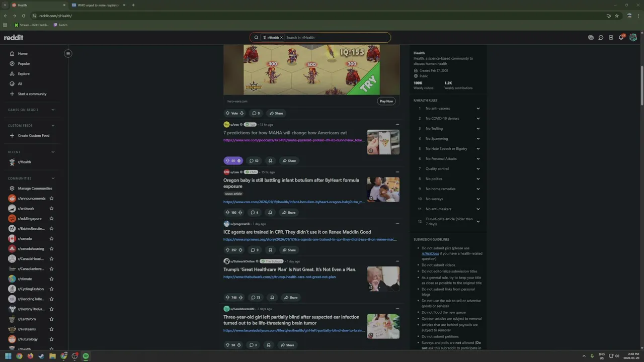Bookmark this page with the star icon
The width and height of the screenshot is (644, 362).
pyautogui.click(x=617, y=16)
